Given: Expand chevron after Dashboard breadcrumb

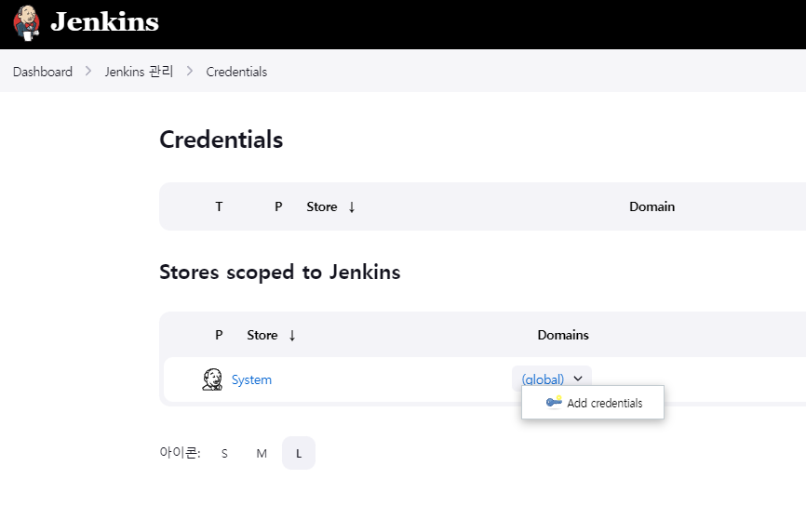Looking at the screenshot, I should click(x=88, y=71).
